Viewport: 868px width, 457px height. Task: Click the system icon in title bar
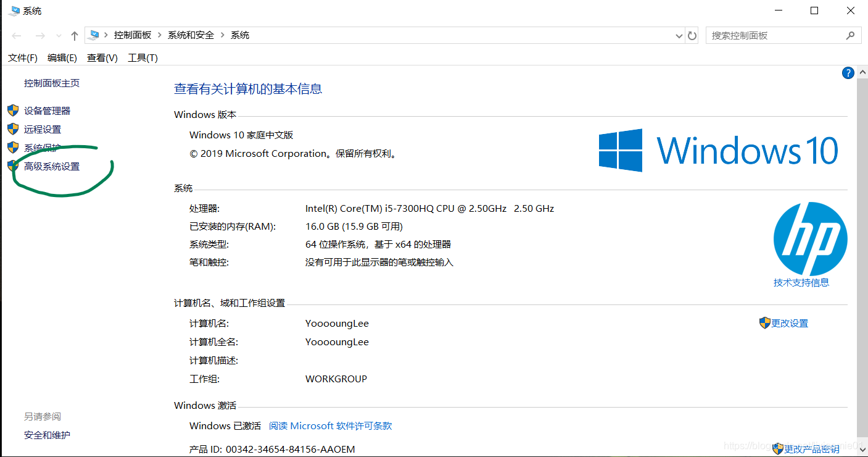pos(14,10)
